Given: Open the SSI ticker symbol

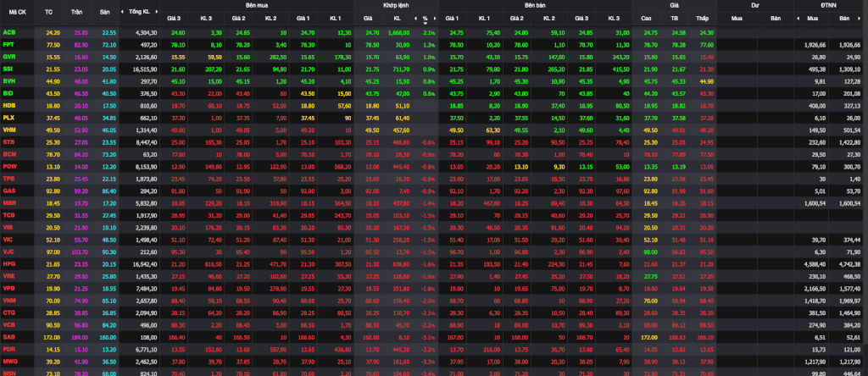Looking at the screenshot, I should (x=8, y=69).
